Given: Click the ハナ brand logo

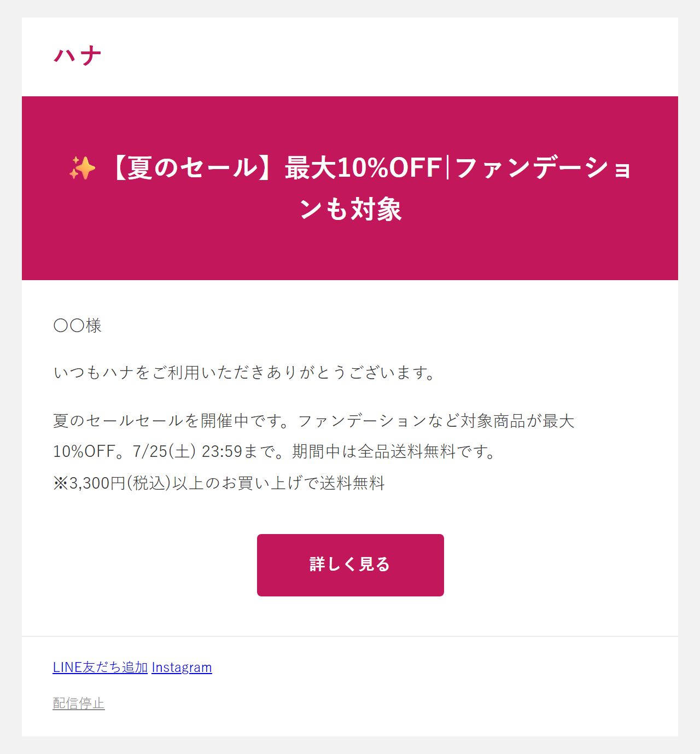Looking at the screenshot, I should [78, 56].
